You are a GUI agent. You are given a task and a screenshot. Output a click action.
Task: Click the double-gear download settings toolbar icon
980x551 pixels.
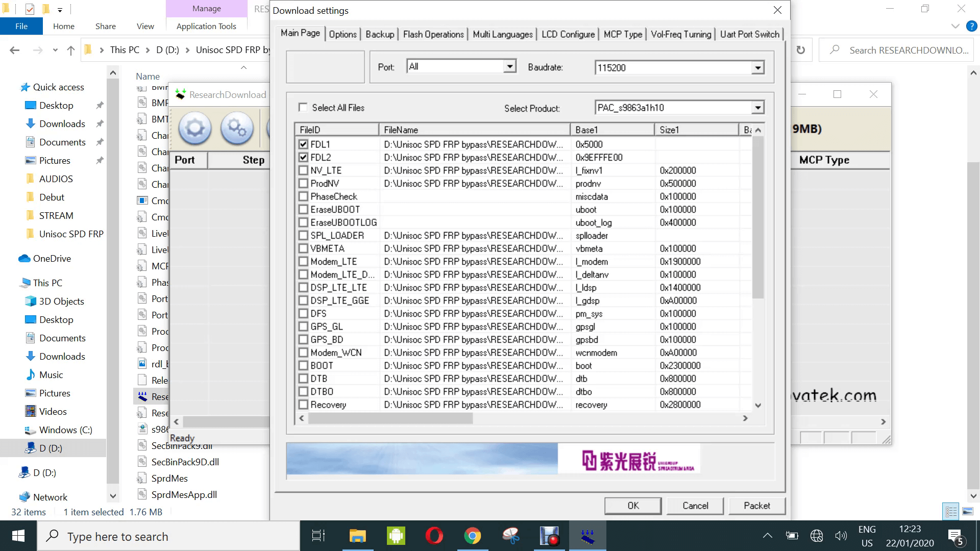[x=236, y=129]
